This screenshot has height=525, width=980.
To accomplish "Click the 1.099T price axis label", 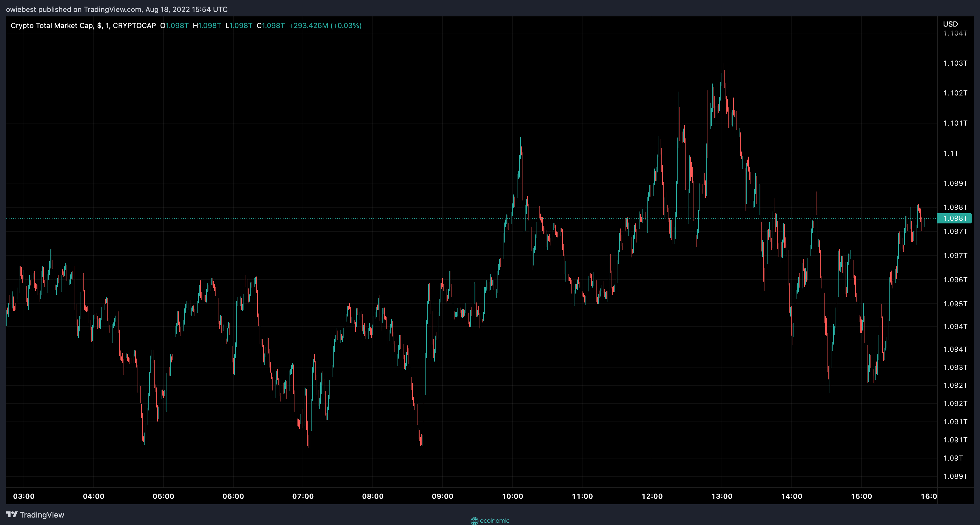I will [955, 183].
